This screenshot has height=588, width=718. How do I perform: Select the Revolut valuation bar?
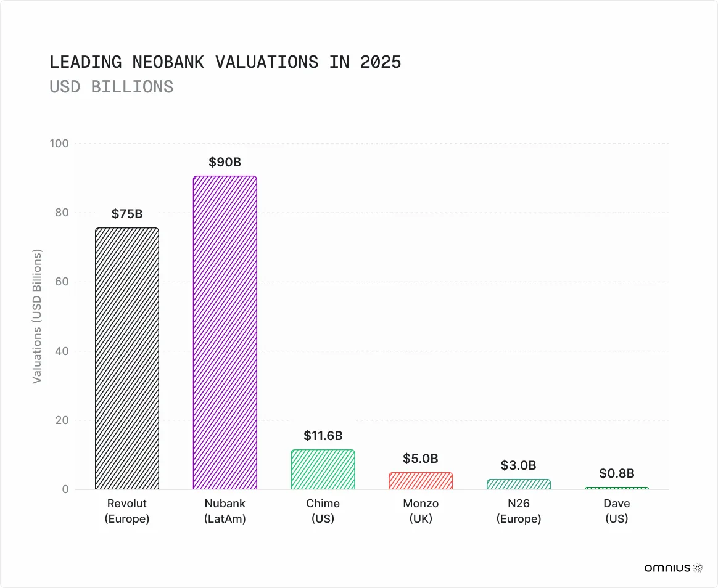pyautogui.click(x=126, y=359)
